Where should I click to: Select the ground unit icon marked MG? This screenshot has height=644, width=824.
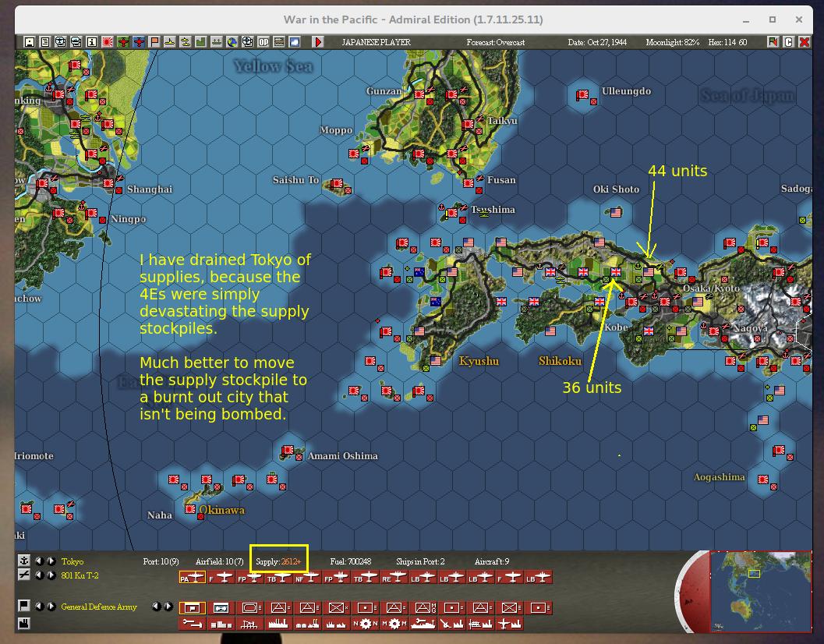click(423, 607)
